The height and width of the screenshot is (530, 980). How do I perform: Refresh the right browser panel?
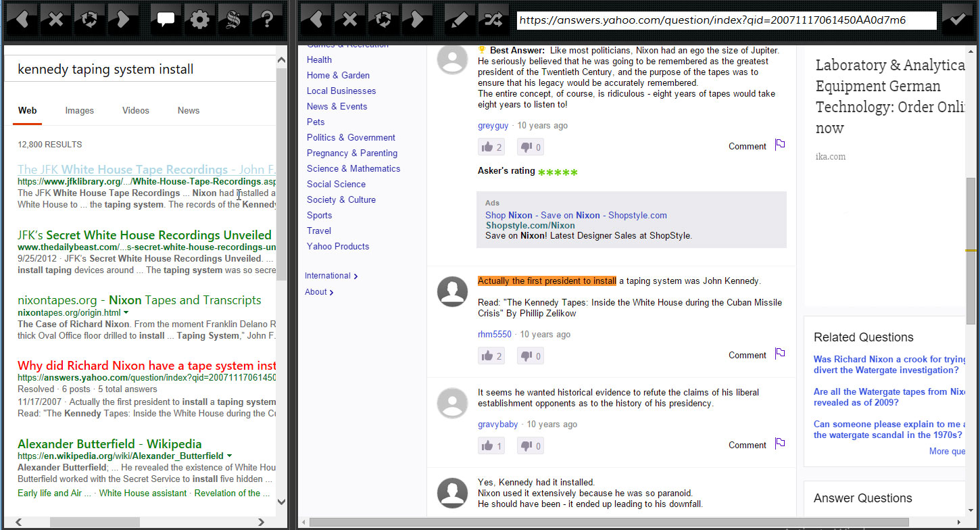[384, 20]
